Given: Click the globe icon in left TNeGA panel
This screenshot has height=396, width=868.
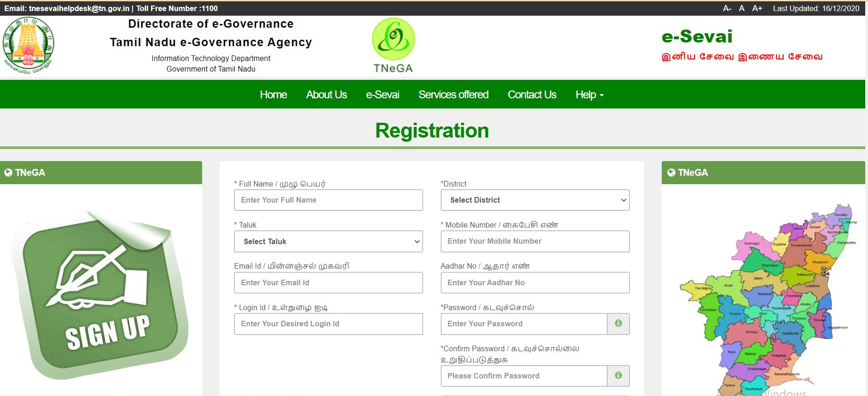Looking at the screenshot, I should pyautogui.click(x=8, y=173).
